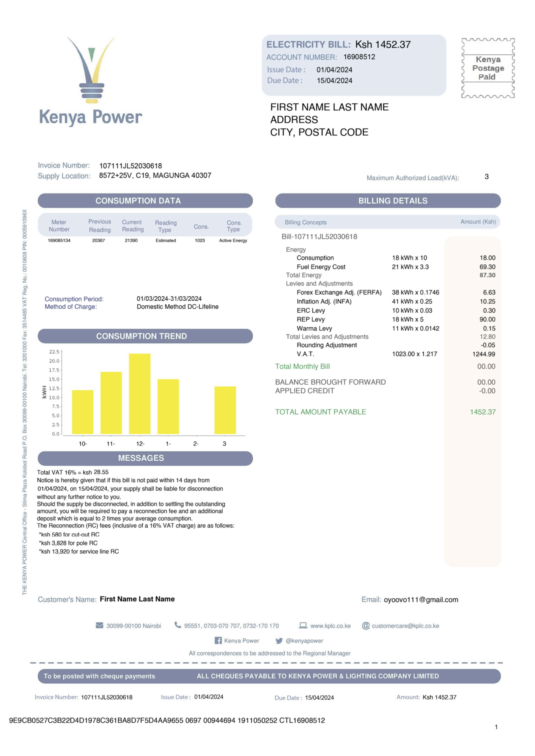Click the Kenya Postage Paid stamp
Image resolution: width=535 pixels, height=756 pixels.
coord(487,68)
